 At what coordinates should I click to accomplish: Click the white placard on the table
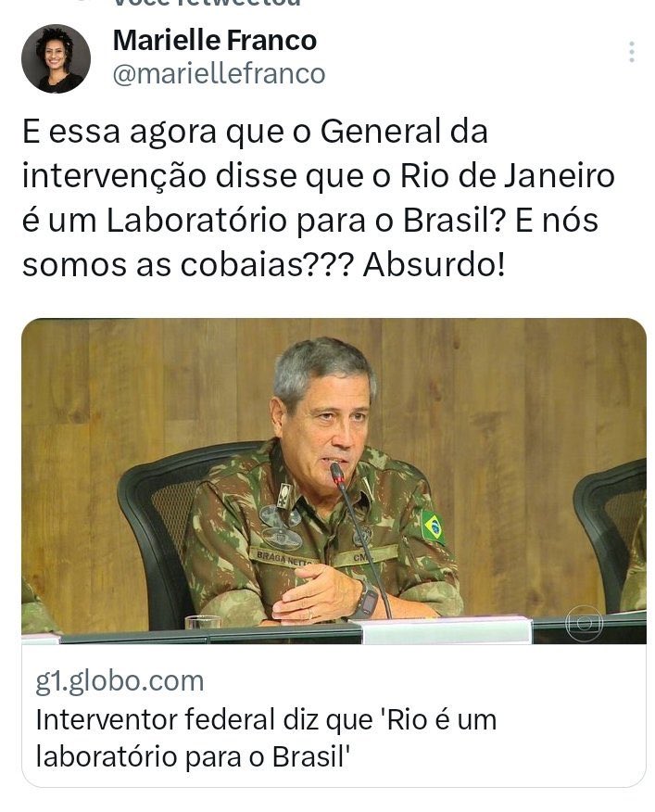coord(447,630)
